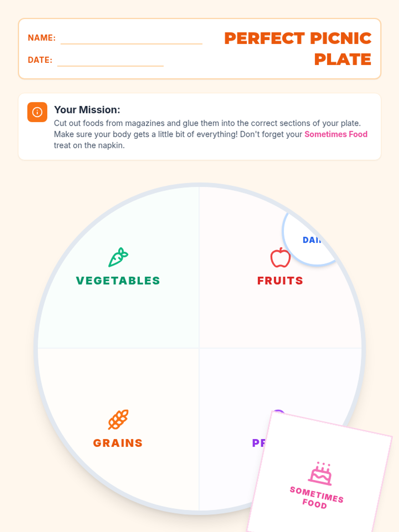Open the pink Sometimes Food link
This screenshot has width=399, height=532.
tap(336, 134)
